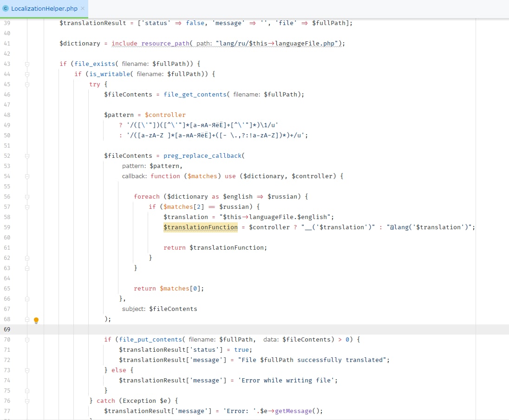The height and width of the screenshot is (420, 509).
Task: Click the "$this->languageFile.$english" string on line 58
Action: (274, 217)
